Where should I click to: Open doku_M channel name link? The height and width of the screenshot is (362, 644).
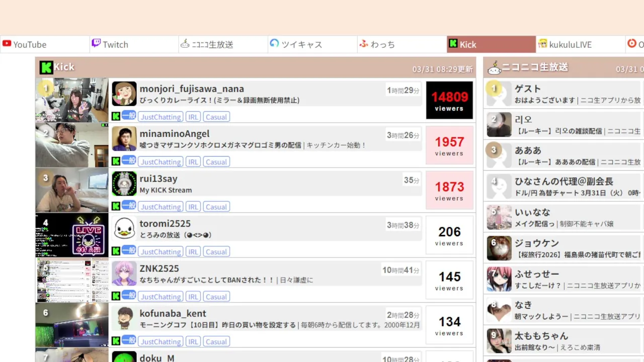[x=157, y=358]
